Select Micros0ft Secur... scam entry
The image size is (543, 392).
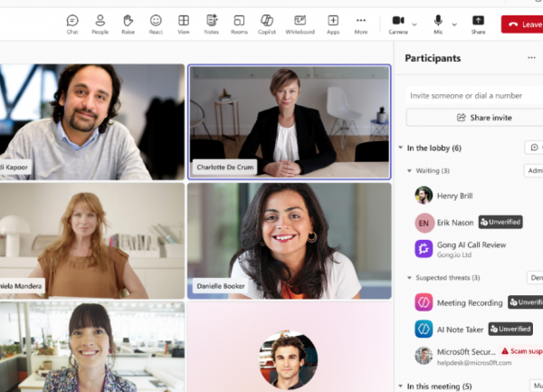[x=478, y=356]
